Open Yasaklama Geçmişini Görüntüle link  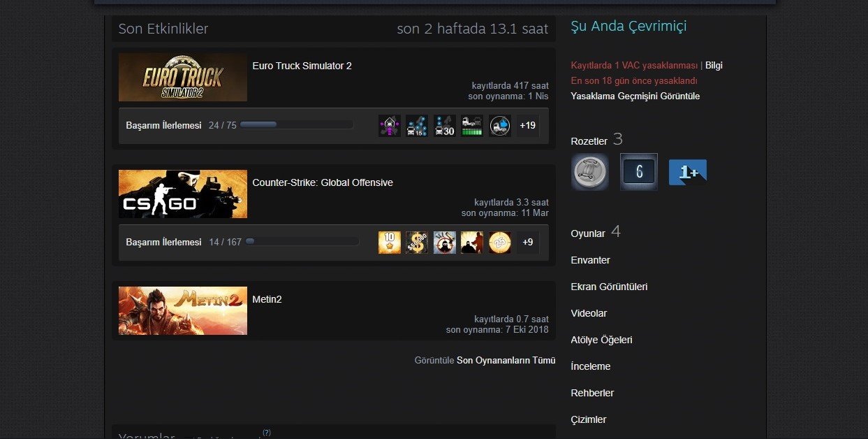pyautogui.click(x=635, y=96)
